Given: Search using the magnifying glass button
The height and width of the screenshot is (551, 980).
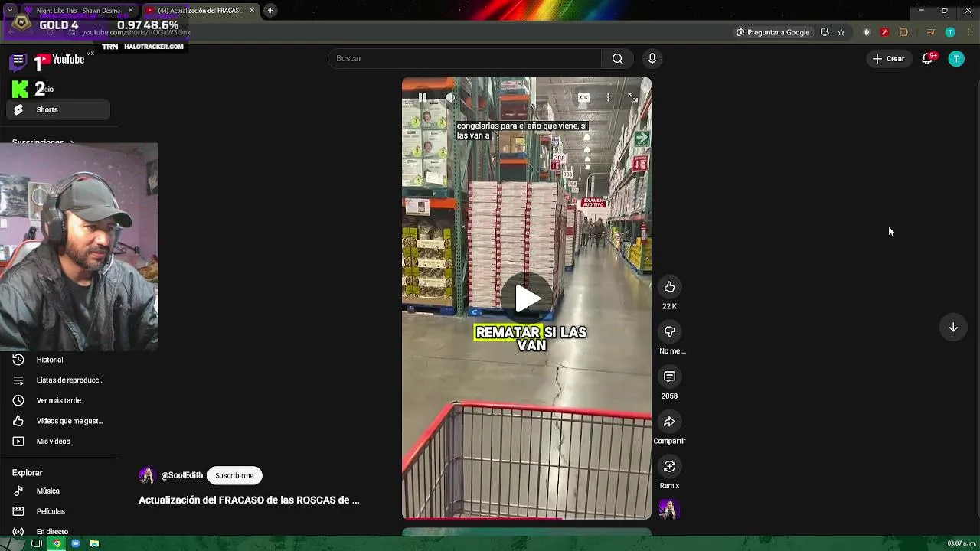Looking at the screenshot, I should point(617,59).
